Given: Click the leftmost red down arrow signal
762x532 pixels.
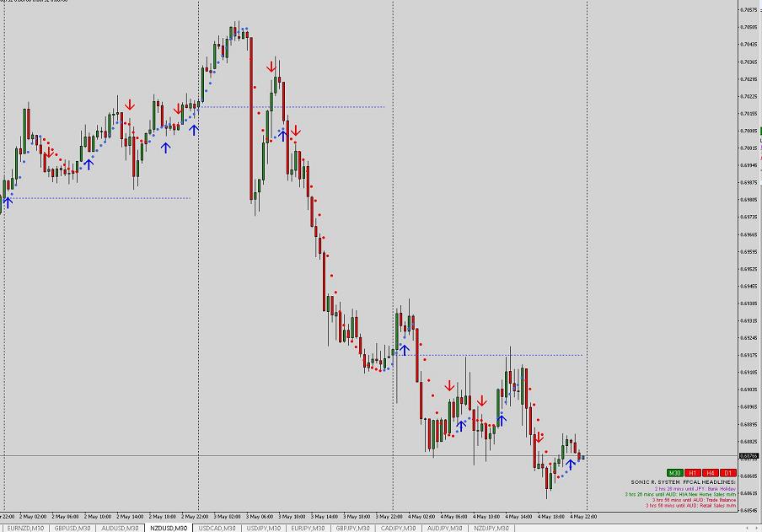Looking at the screenshot, I should coord(50,153).
